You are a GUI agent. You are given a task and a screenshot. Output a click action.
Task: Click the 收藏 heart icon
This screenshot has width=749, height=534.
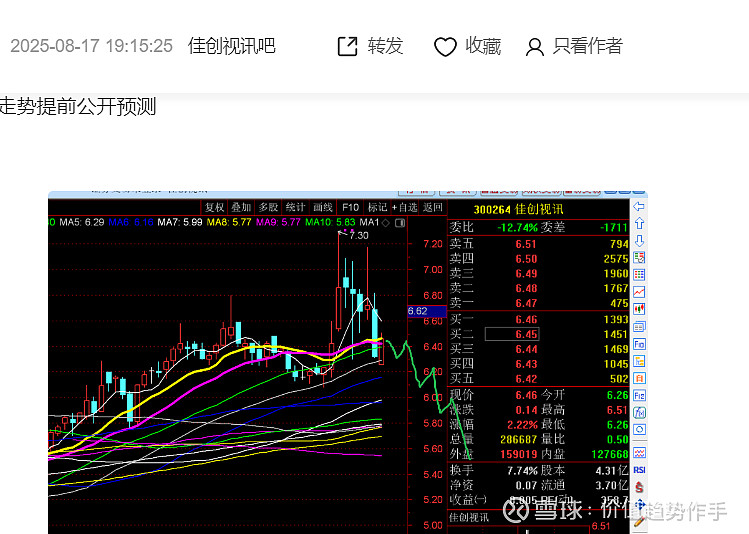(x=445, y=47)
